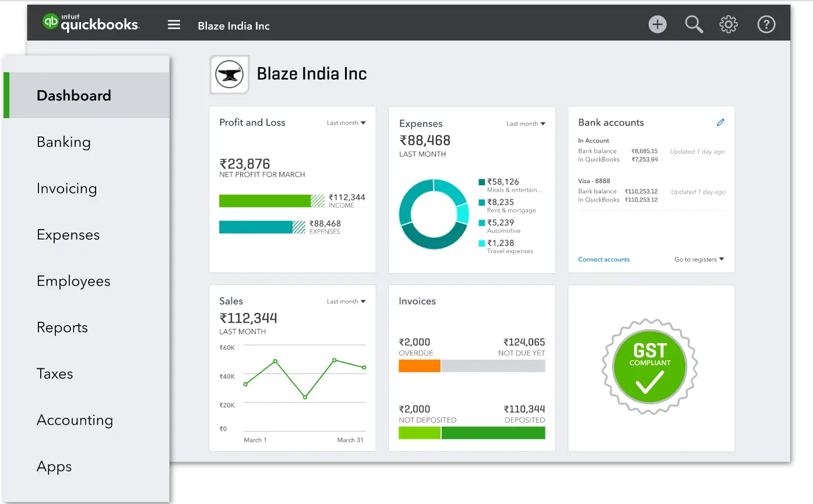Click the Profit and Loss card title
The width and height of the screenshot is (813, 504).
(x=252, y=122)
